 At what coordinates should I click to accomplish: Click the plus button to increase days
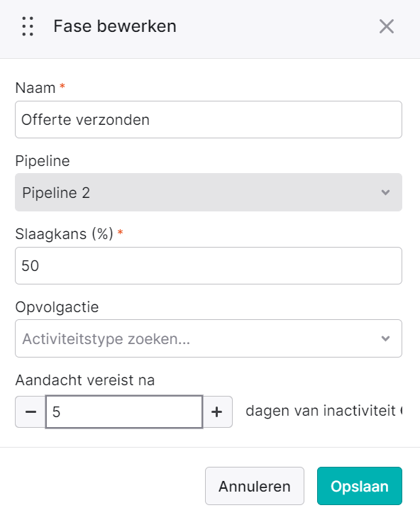pyautogui.click(x=217, y=412)
